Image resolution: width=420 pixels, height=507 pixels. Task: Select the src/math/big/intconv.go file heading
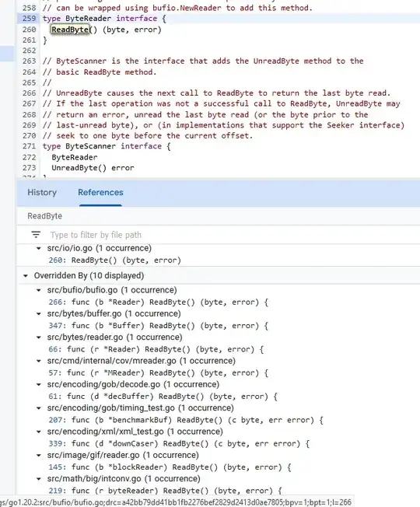click(124, 479)
